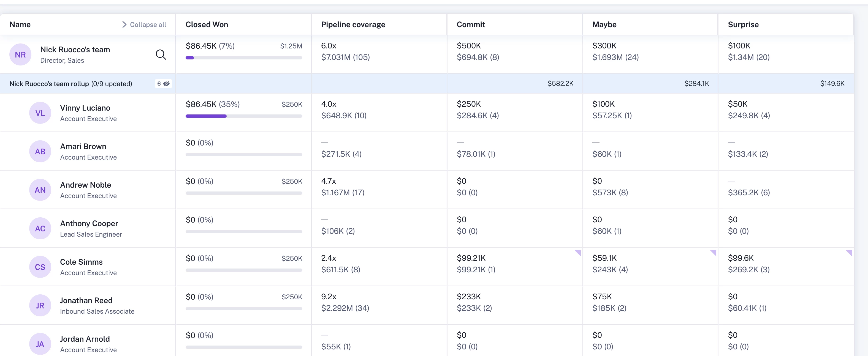The height and width of the screenshot is (356, 868).
Task: Click Andrew Noble's AN avatar
Action: pos(40,190)
